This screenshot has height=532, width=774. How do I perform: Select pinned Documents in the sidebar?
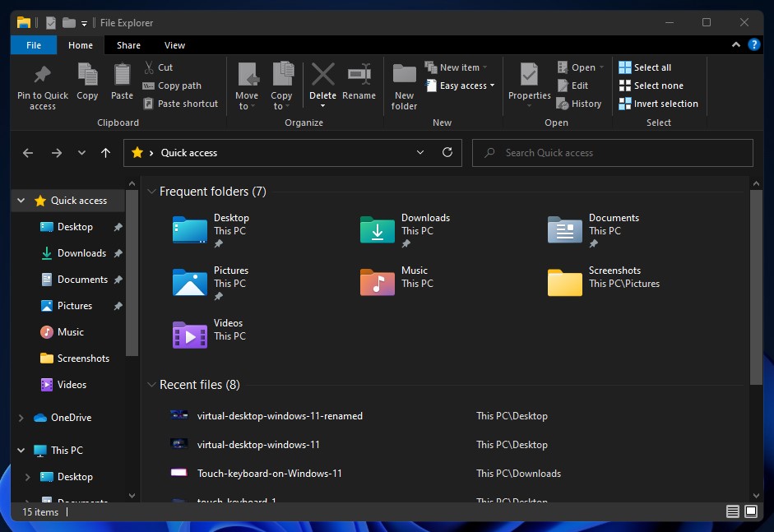click(82, 280)
